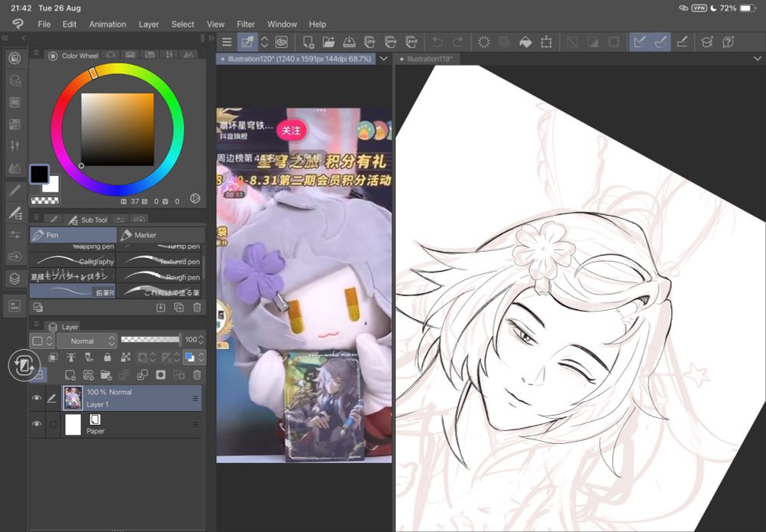This screenshot has width=766, height=532.
Task: Click the Save icon in the command bar
Action: click(x=349, y=42)
